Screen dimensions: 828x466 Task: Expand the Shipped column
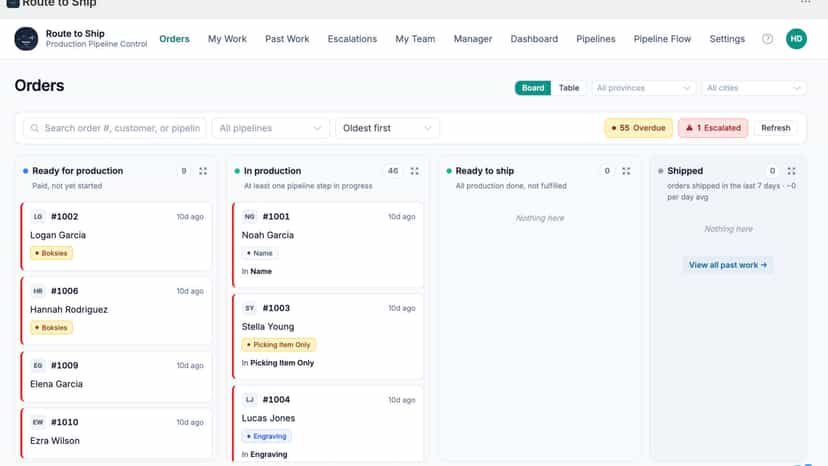point(791,171)
